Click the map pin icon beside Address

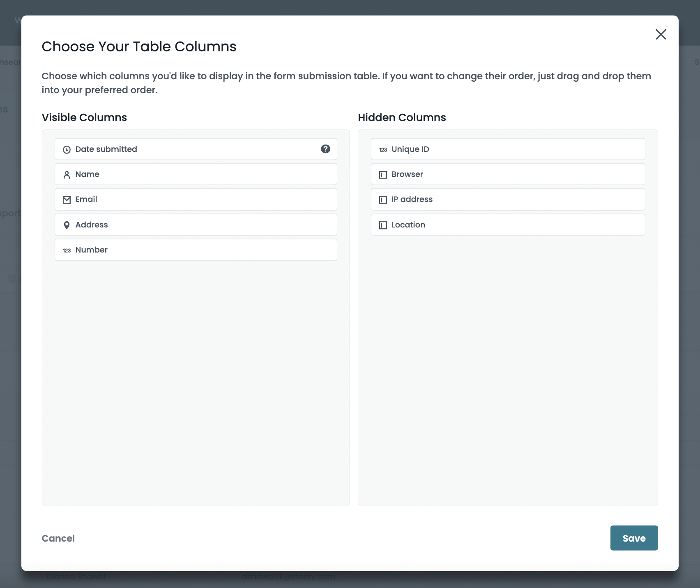pyautogui.click(x=67, y=225)
